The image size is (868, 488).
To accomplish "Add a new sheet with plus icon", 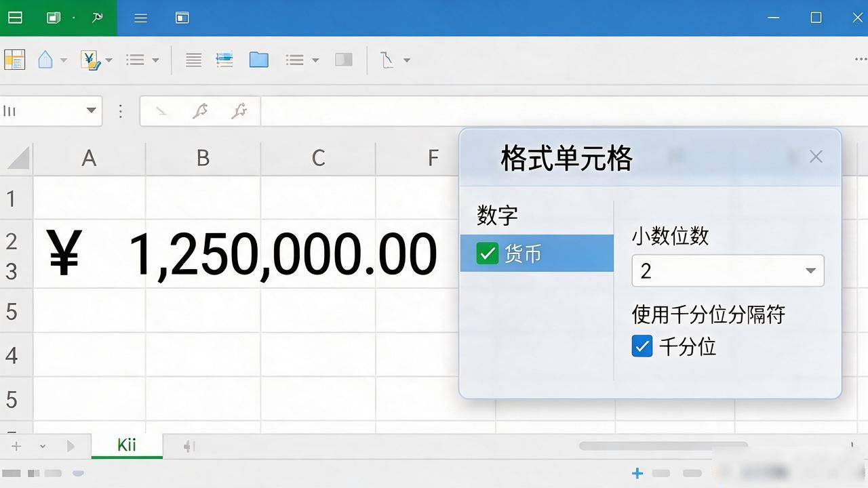I will (16, 446).
